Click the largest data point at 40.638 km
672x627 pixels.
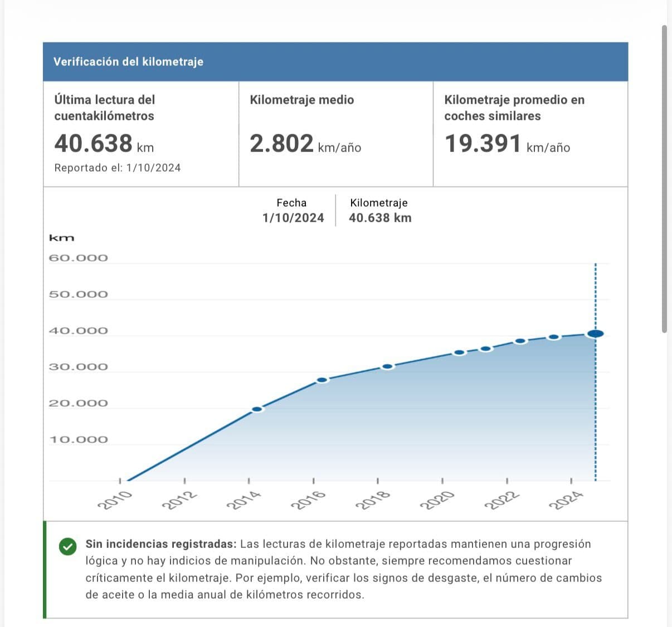click(x=595, y=334)
